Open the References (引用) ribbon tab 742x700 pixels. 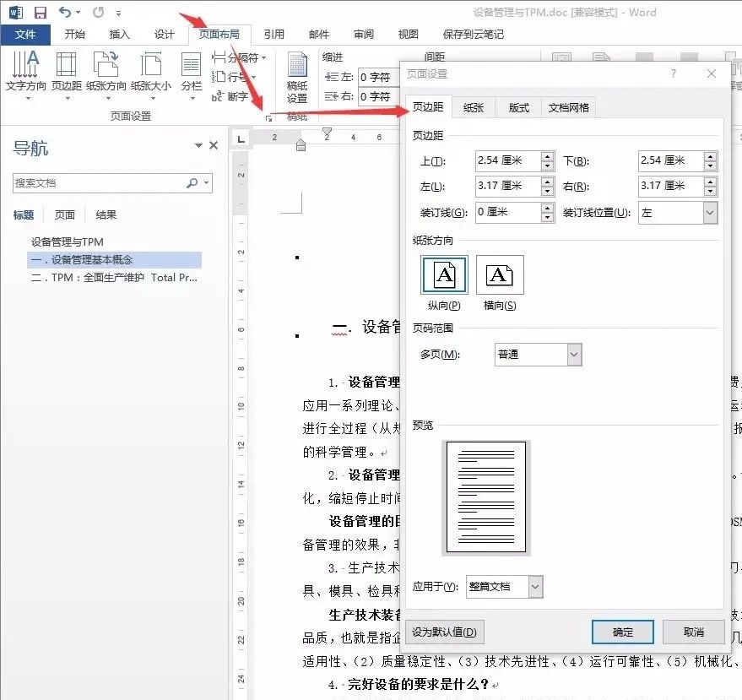(274, 34)
